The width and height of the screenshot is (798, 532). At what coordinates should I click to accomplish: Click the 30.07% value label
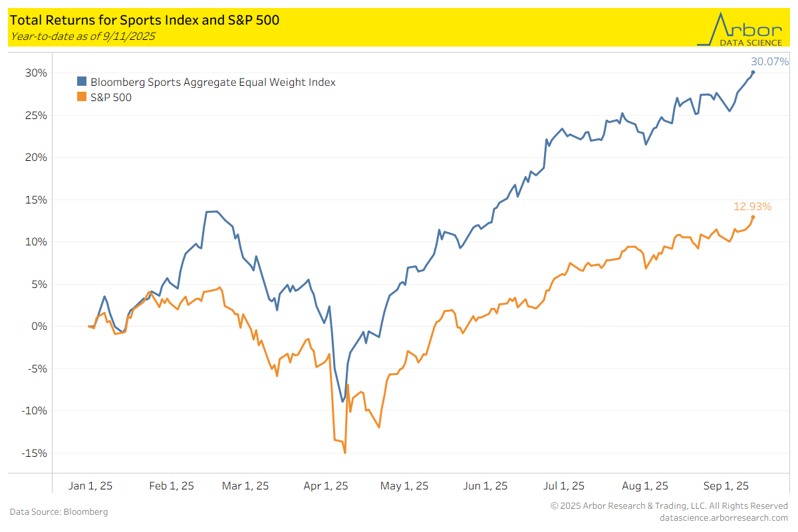point(771,62)
